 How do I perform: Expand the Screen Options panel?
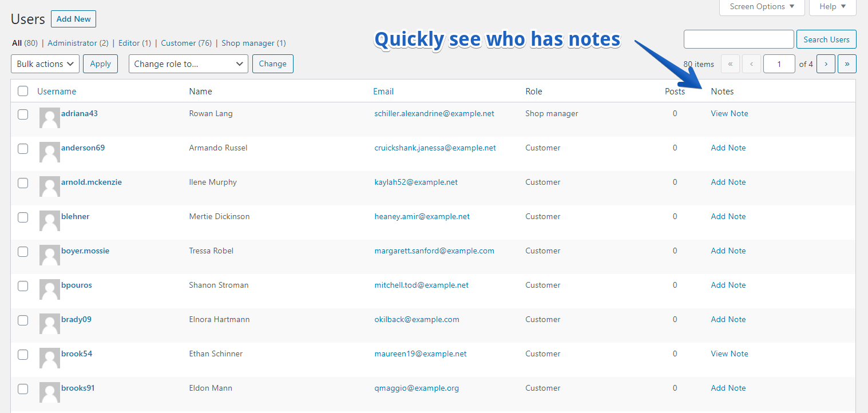[762, 7]
